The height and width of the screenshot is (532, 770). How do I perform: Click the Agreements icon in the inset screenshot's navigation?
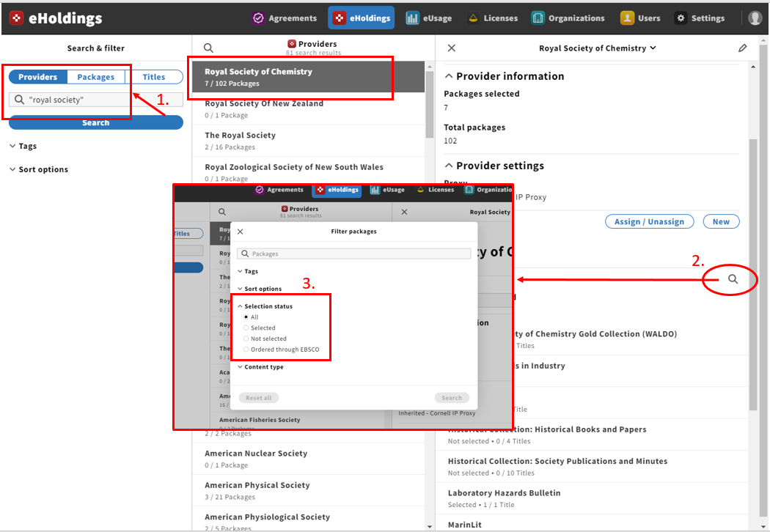pyautogui.click(x=260, y=190)
